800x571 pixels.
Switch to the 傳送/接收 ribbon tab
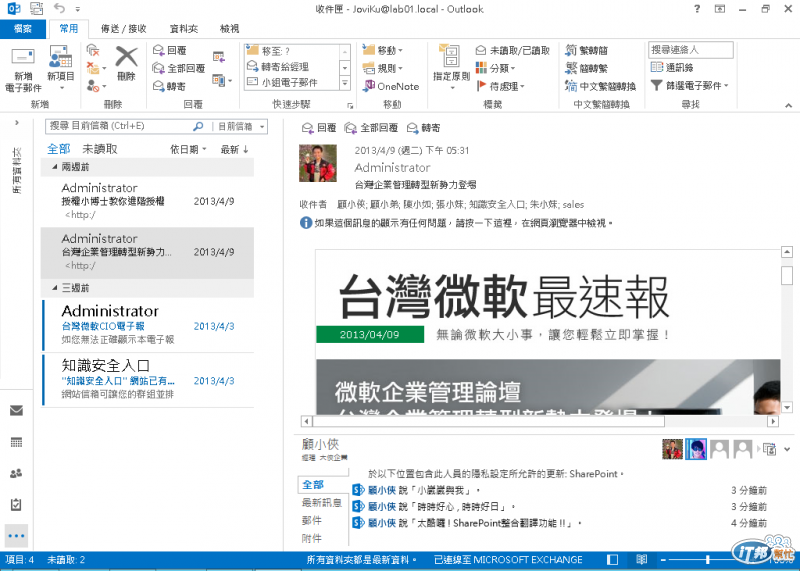(123, 29)
